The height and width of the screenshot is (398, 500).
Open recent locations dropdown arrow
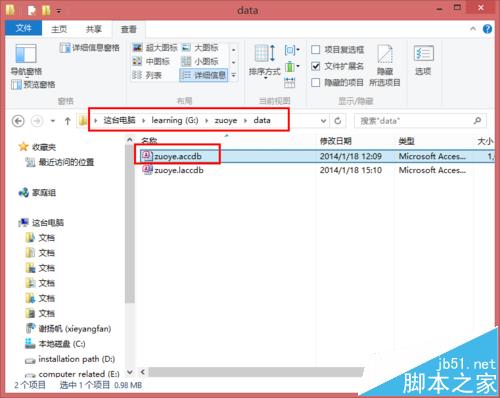[53, 121]
